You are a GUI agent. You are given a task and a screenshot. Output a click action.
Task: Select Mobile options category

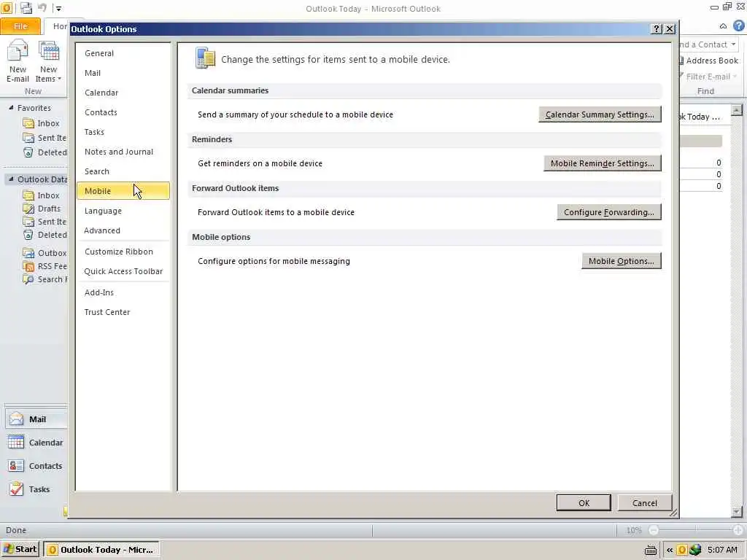pyautogui.click(x=123, y=191)
